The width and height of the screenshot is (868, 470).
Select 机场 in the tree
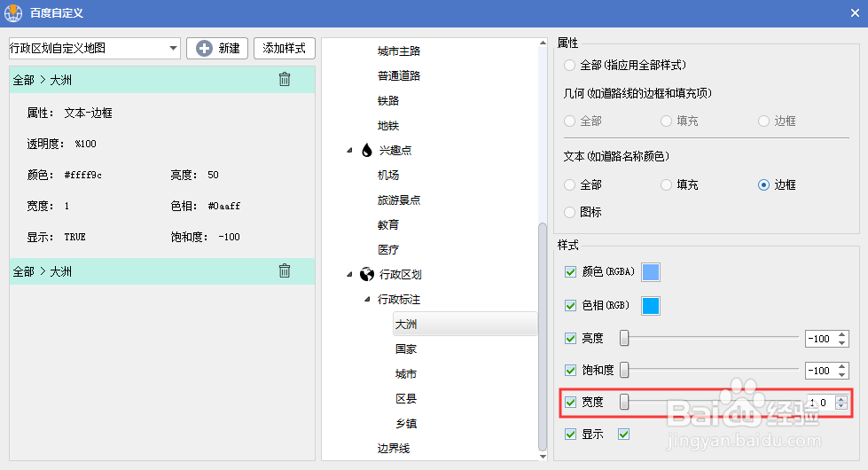click(388, 175)
